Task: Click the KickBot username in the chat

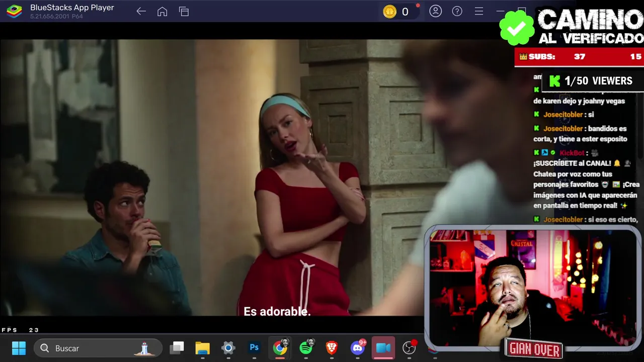Action: [x=572, y=153]
